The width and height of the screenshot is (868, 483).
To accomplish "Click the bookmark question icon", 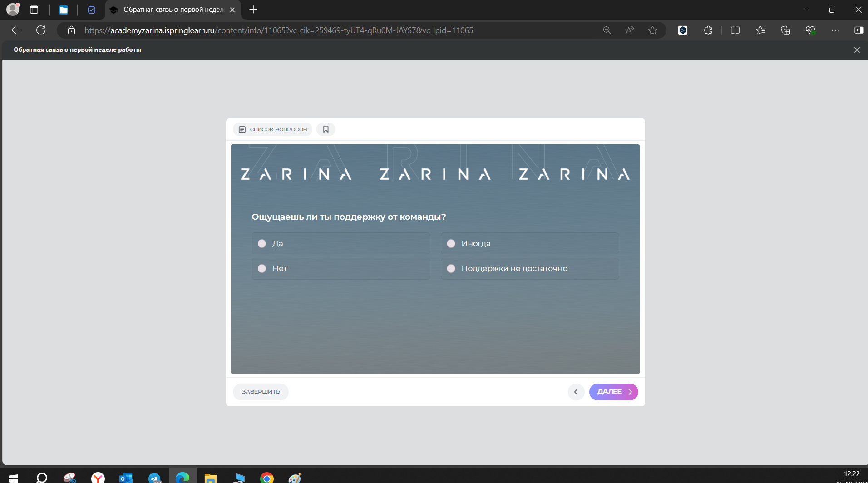I will coord(325,129).
